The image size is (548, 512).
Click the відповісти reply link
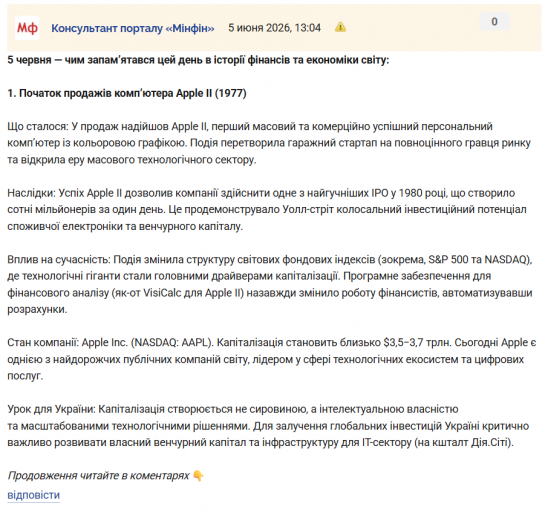point(34,495)
